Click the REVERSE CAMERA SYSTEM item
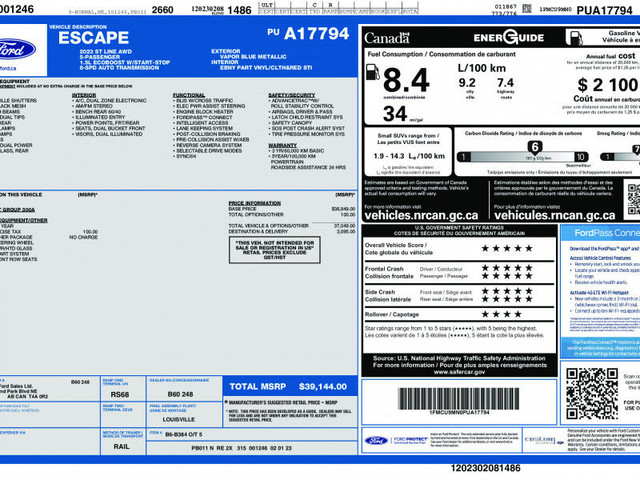This screenshot has width=640, height=480. coord(209,145)
